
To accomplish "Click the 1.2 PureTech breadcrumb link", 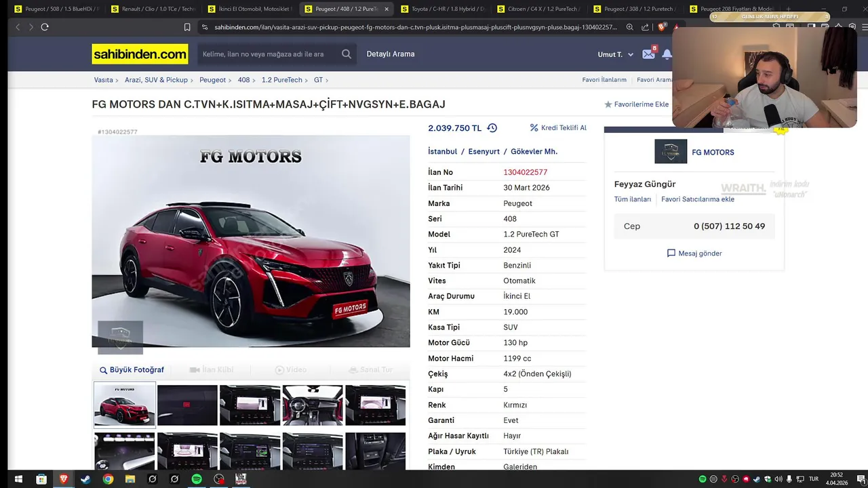I will (282, 80).
